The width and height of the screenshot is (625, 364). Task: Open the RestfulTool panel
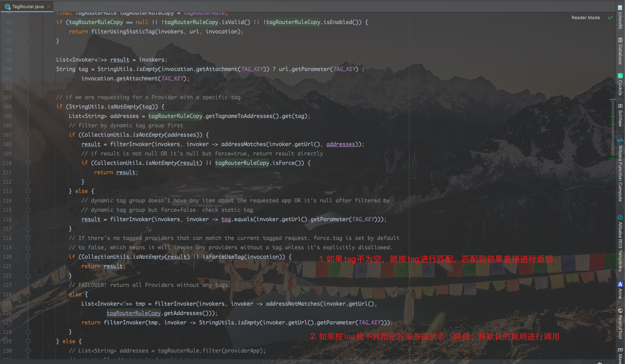pyautogui.click(x=620, y=324)
